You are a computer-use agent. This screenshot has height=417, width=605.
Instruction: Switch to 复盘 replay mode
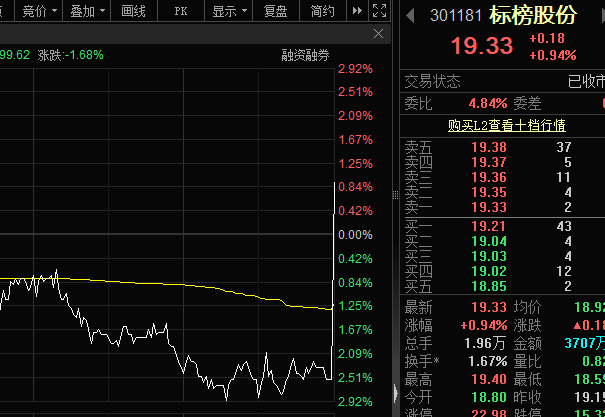coord(275,11)
